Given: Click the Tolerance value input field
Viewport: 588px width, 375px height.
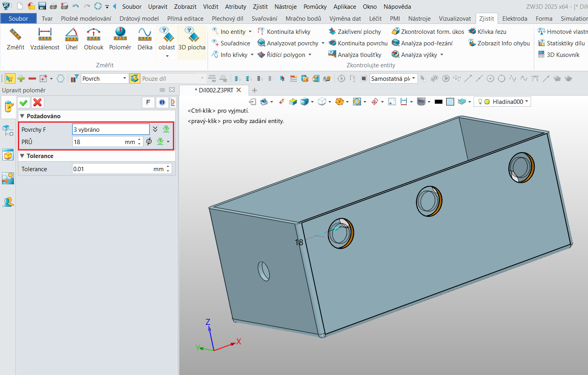Looking at the screenshot, I should 119,169.
